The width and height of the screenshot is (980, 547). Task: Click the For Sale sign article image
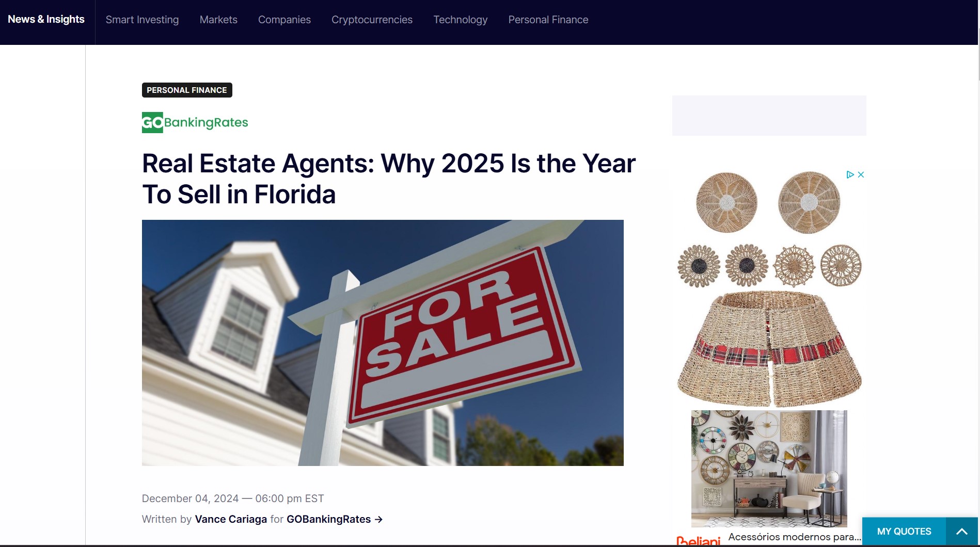pyautogui.click(x=383, y=343)
